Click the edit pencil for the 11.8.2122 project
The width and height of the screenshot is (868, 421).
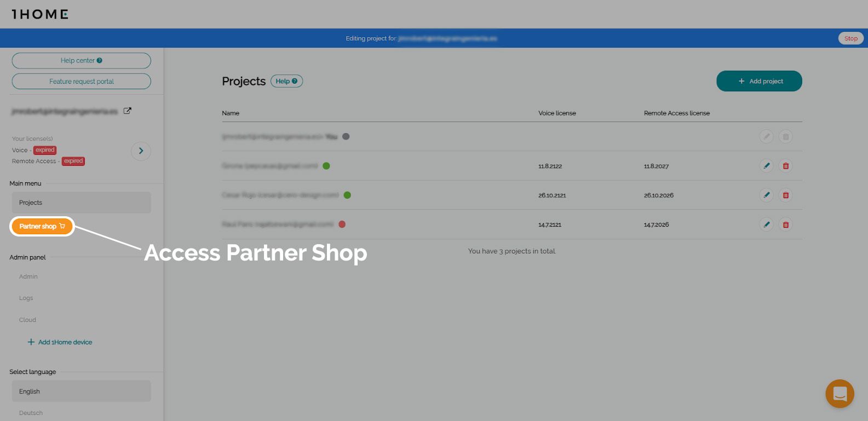[x=766, y=166]
